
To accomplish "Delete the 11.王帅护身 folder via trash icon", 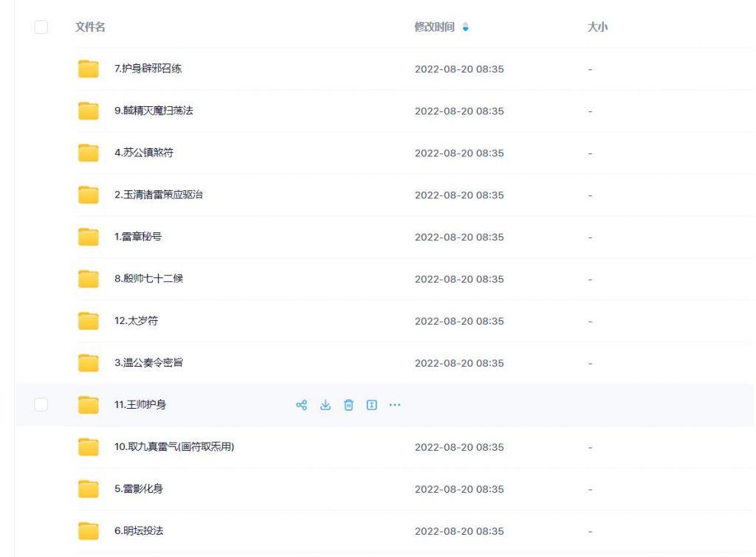I will [x=349, y=405].
